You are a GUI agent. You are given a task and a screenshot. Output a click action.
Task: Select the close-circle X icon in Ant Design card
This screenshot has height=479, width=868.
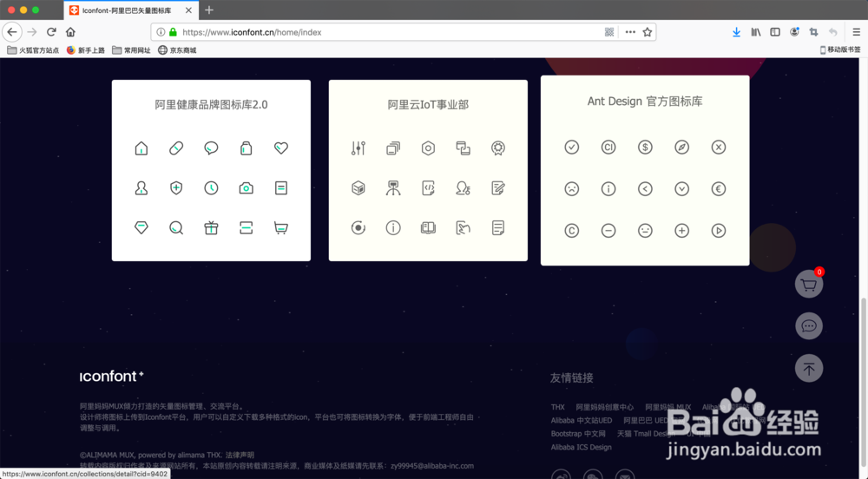(719, 148)
